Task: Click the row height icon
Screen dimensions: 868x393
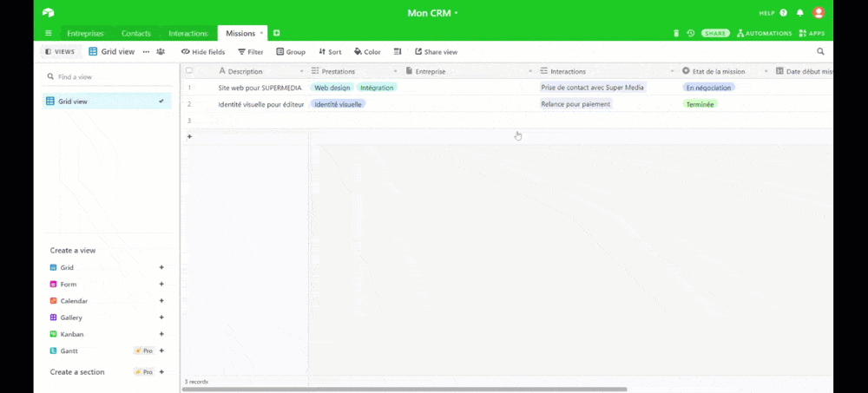Action: pos(398,51)
